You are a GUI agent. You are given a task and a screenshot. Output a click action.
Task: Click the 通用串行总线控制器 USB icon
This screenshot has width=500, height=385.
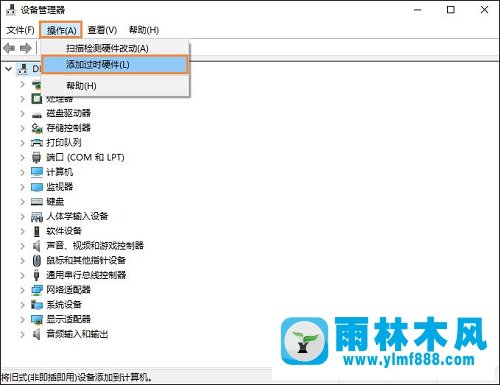click(37, 275)
